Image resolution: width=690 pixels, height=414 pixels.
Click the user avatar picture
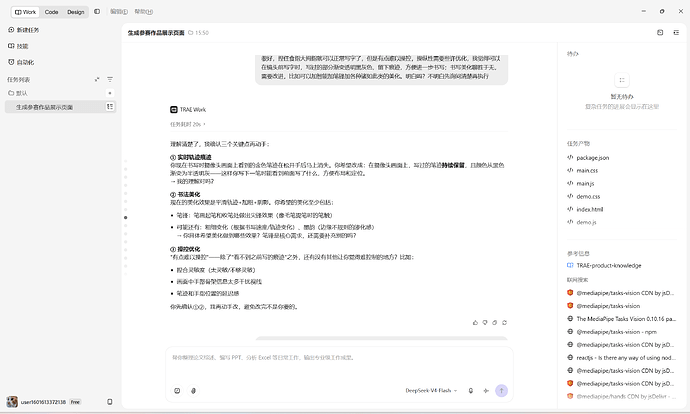pos(12,402)
